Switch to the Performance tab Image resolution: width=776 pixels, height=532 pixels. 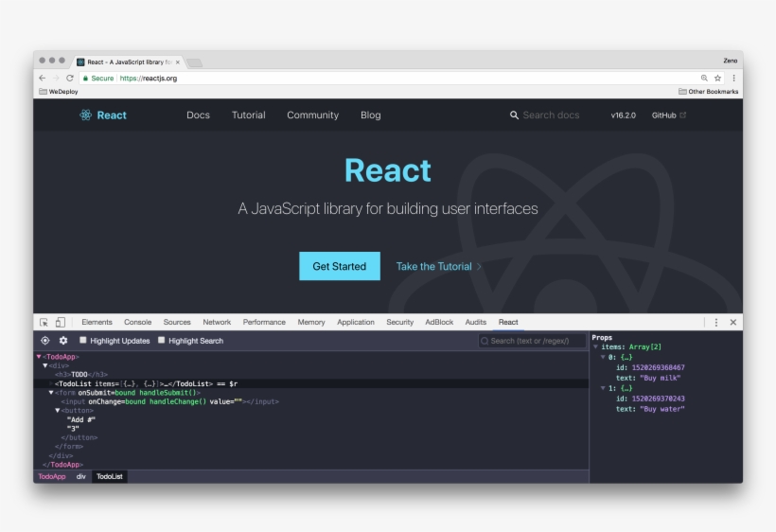pos(264,322)
